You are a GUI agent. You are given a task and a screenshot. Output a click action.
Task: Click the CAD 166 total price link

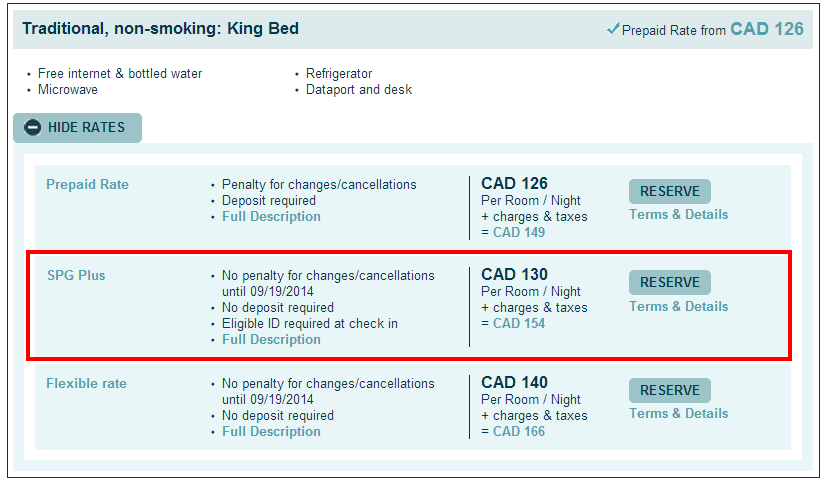[519, 432]
